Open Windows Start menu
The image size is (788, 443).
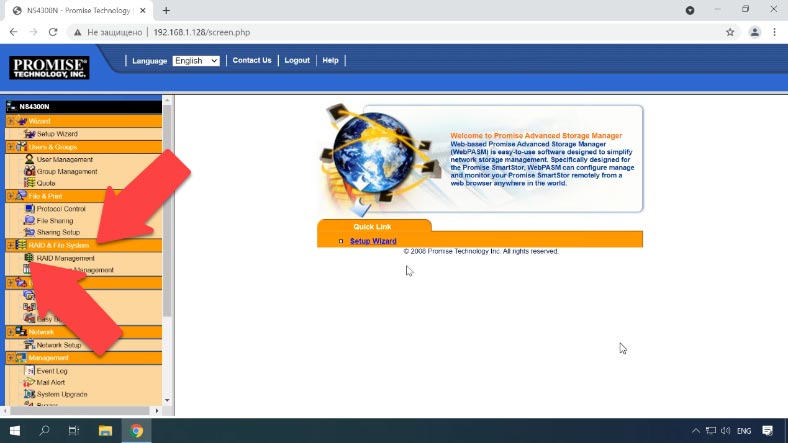(15, 430)
